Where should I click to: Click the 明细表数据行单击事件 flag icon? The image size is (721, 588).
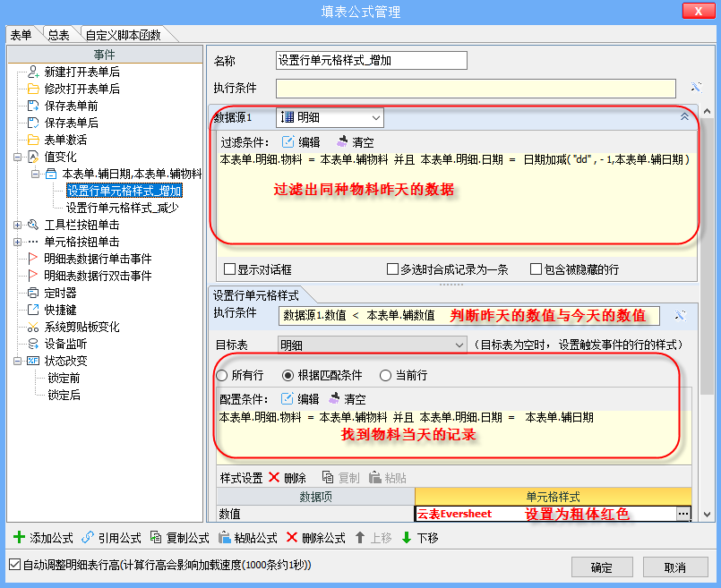pos(33,259)
